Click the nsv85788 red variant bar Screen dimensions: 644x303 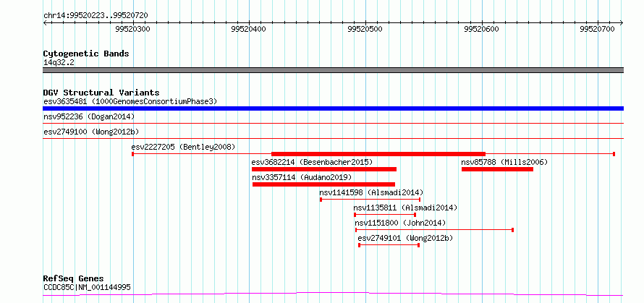(x=497, y=169)
